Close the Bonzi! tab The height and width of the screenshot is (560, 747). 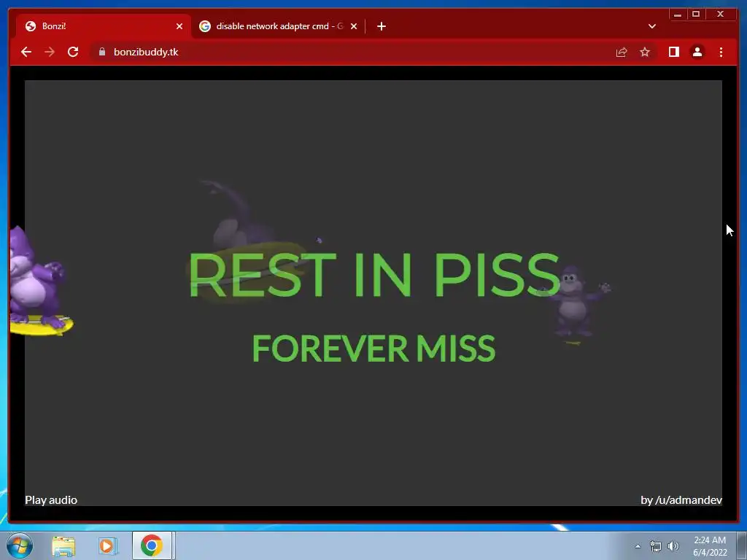click(x=179, y=26)
